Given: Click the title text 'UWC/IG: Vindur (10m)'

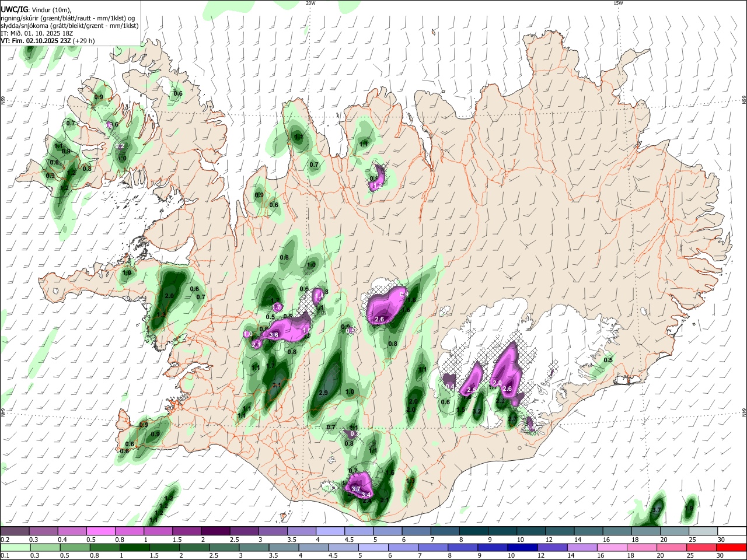Looking at the screenshot, I should coord(35,9).
